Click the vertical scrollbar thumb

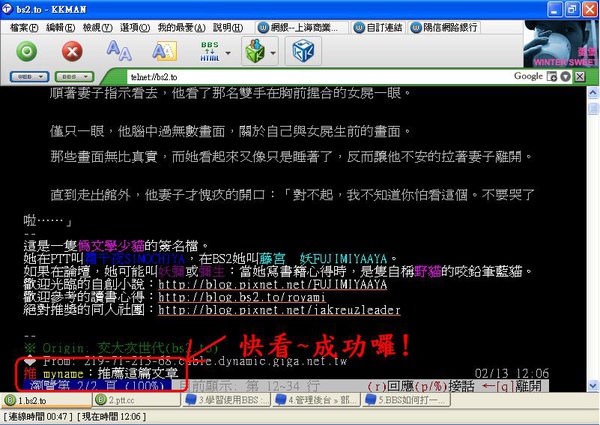tap(593, 108)
